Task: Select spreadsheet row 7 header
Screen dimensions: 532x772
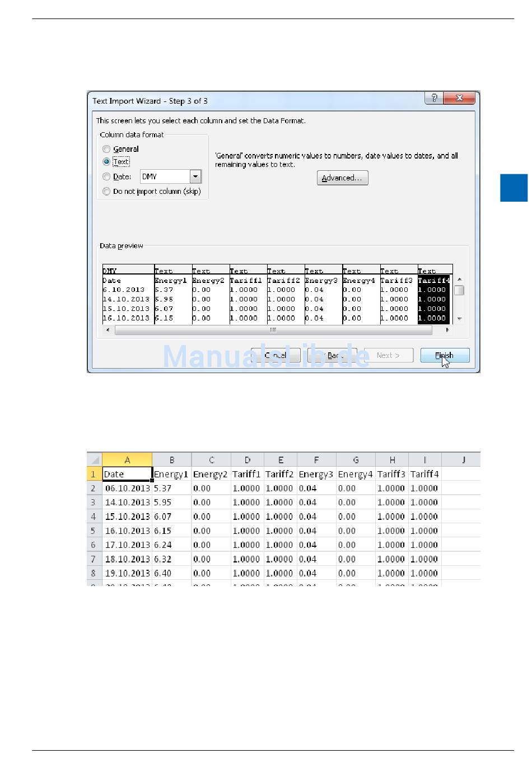Action: 95,559
